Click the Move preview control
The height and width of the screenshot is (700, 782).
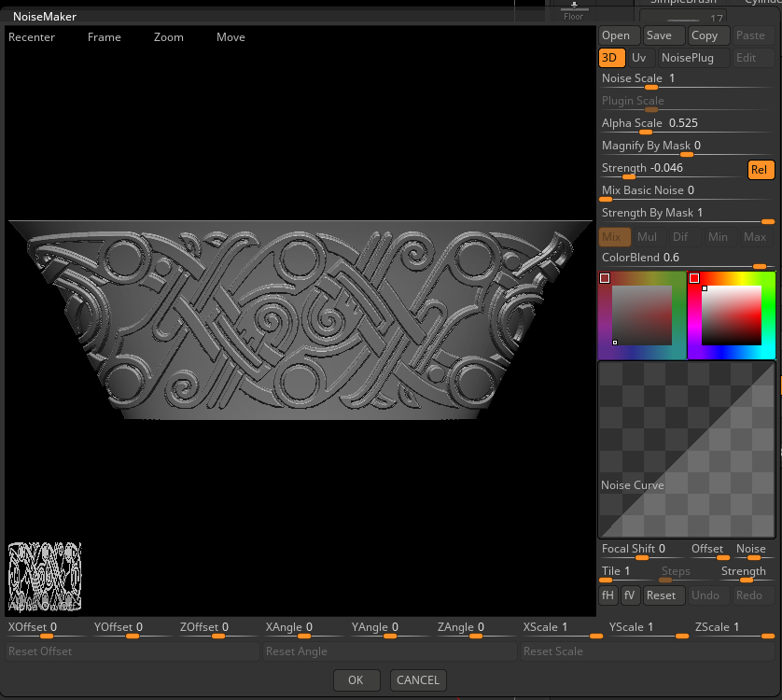(x=230, y=37)
